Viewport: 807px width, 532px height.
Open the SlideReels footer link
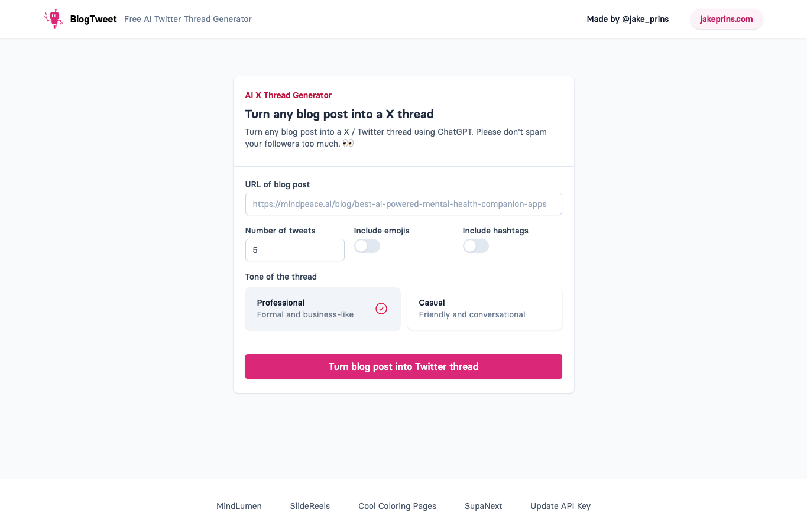(310, 506)
